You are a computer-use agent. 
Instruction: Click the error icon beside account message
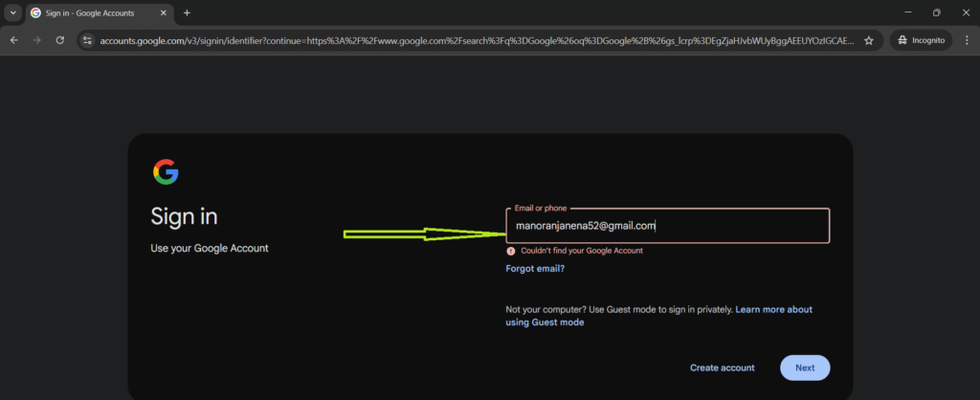[x=511, y=251]
